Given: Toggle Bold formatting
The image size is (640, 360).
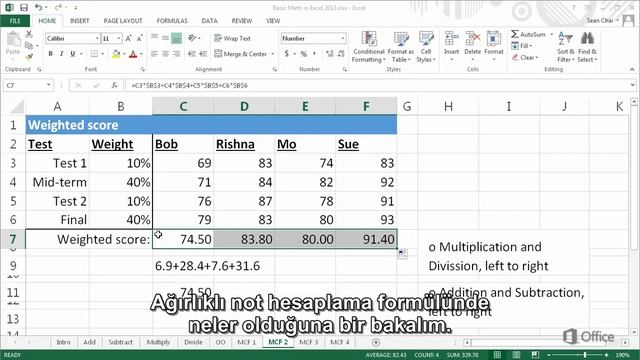Looking at the screenshot, I should point(51,54).
